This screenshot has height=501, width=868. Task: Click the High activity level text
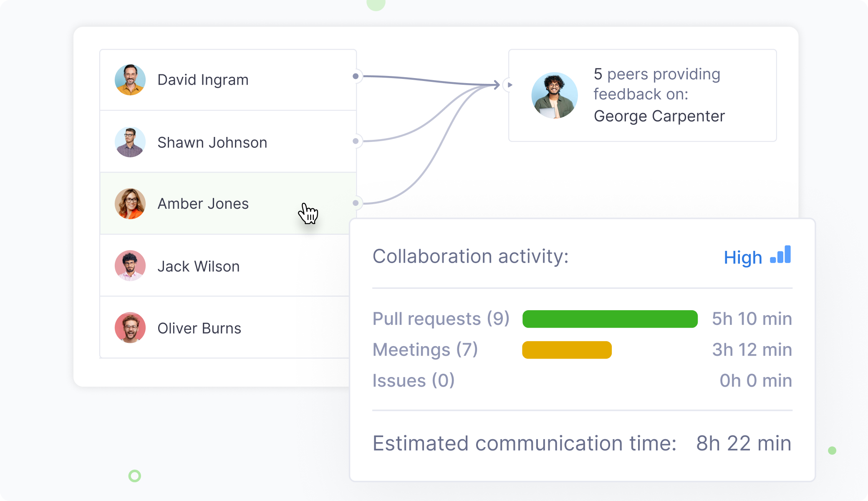click(x=742, y=258)
